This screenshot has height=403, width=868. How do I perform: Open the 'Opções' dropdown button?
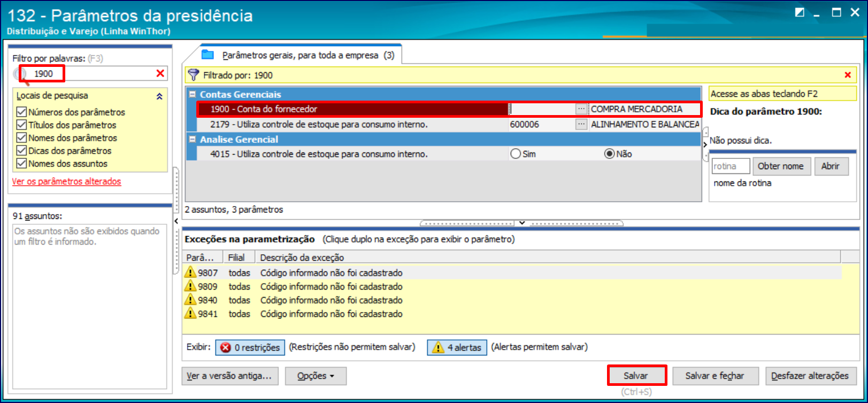[x=316, y=376]
